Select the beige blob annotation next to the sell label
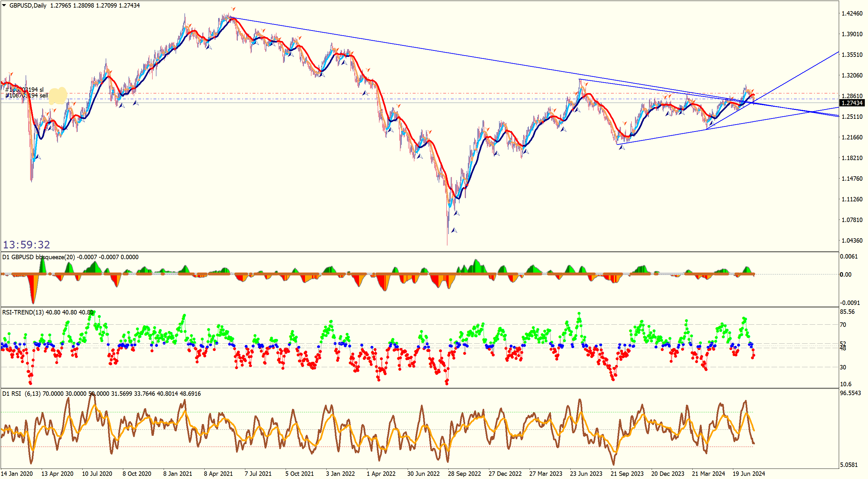Screen dimensions: 868x479 pos(58,96)
